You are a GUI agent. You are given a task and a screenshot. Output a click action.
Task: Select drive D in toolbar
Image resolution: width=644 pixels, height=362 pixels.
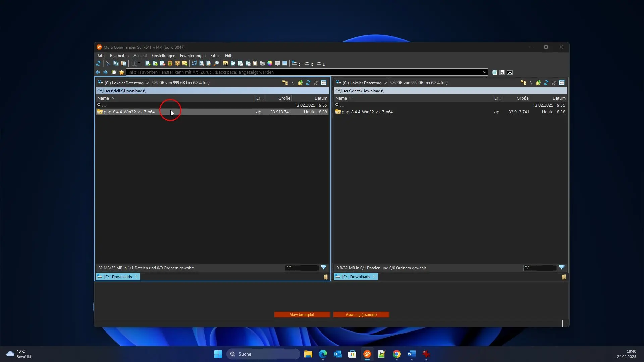tap(309, 64)
